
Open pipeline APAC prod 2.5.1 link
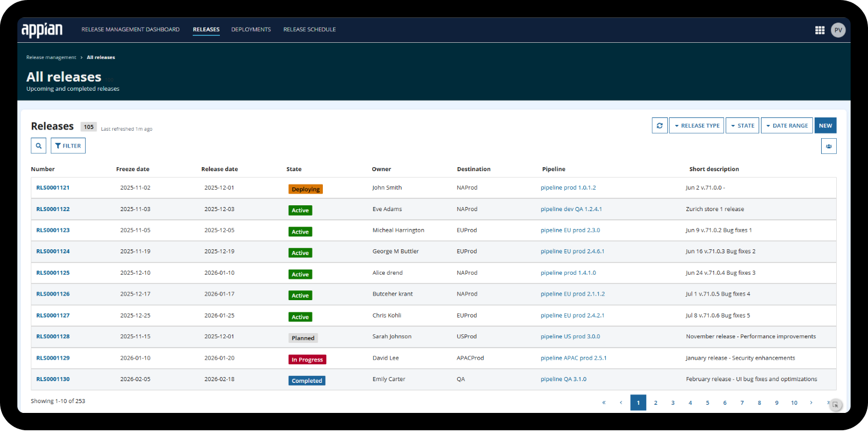point(574,358)
